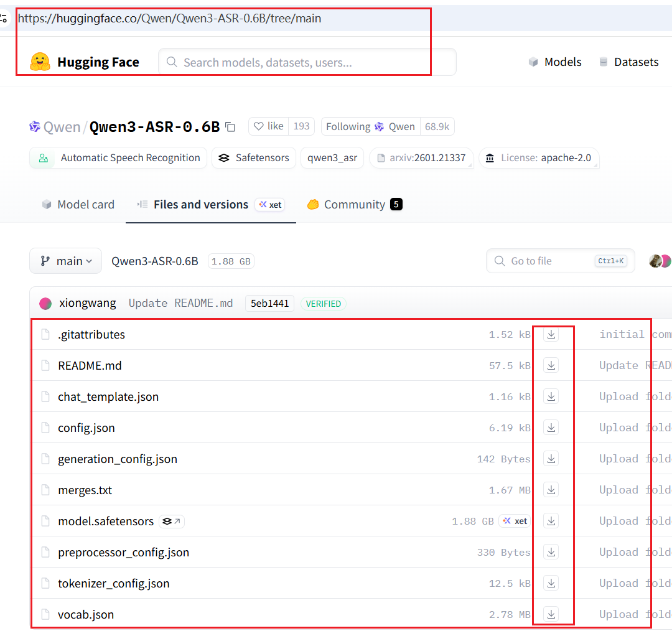Click the Hugging Face emoji logo
The height and width of the screenshot is (641, 672).
click(x=40, y=62)
